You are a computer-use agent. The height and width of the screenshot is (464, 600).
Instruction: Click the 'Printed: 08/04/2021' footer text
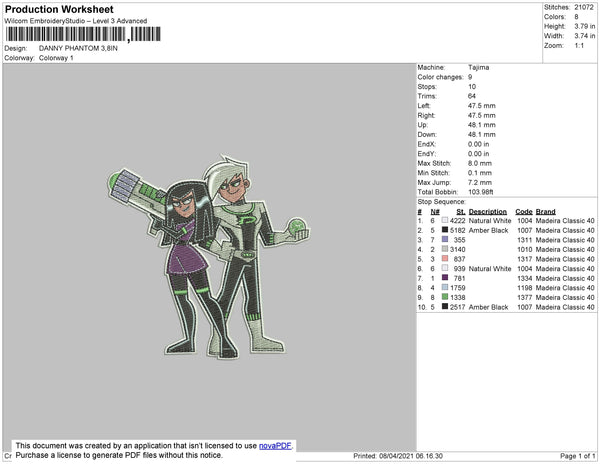(398, 456)
